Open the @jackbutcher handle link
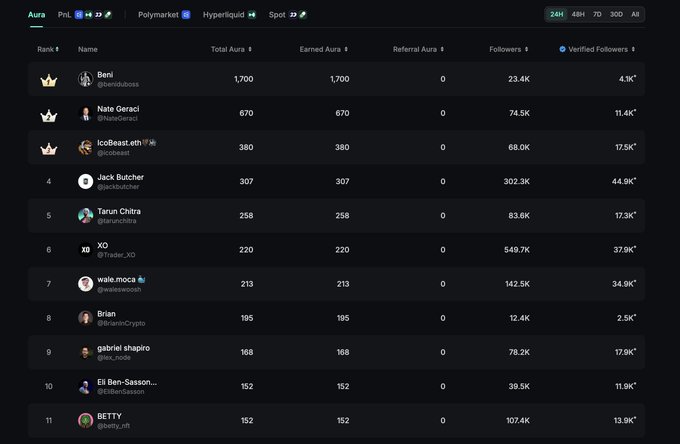Viewport: 680px width, 444px height. (118, 187)
